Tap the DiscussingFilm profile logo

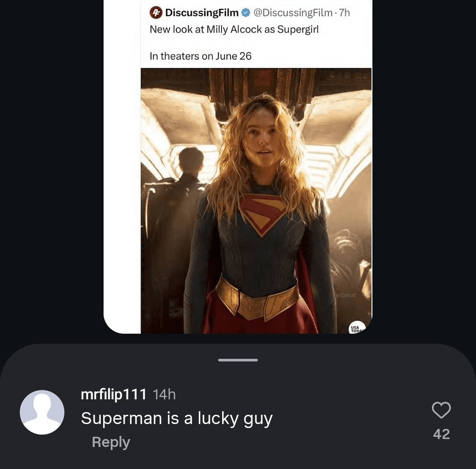156,13
